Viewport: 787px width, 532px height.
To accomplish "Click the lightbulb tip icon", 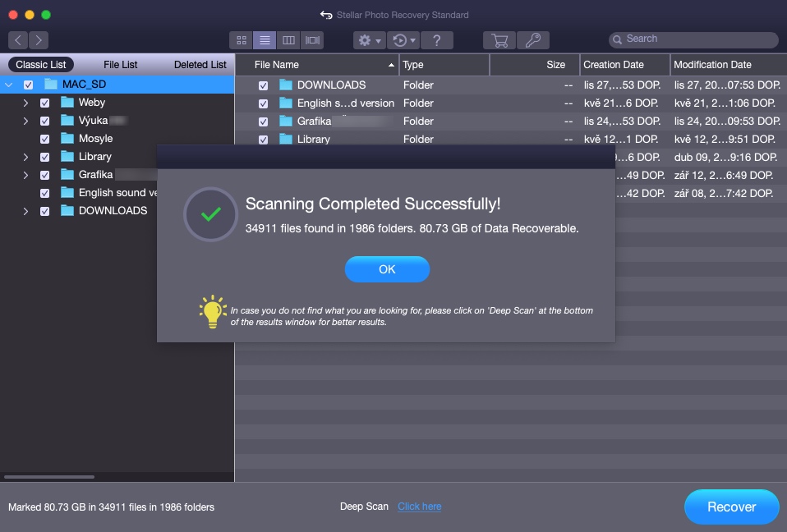I will coord(213,312).
